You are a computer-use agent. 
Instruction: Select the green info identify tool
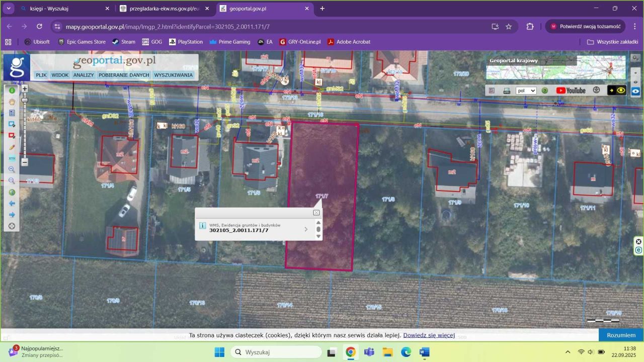(12, 90)
